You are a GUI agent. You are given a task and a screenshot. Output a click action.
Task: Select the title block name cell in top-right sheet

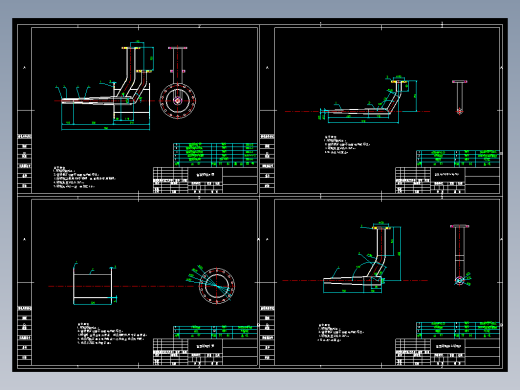[448, 175]
